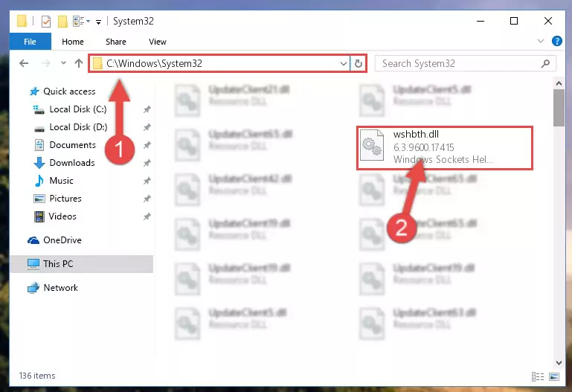Open the Customize Quick Access Toolbar dropdown
The height and width of the screenshot is (392, 572).
pos(98,22)
